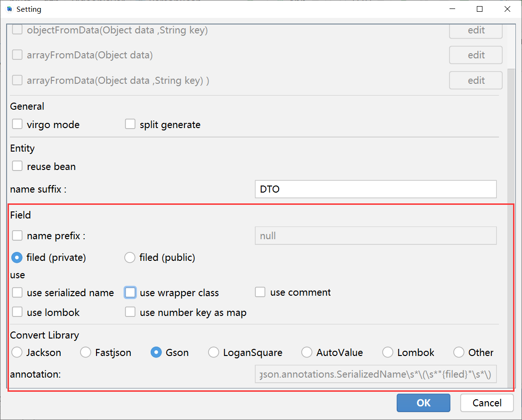Click edit for arrayFromData(Object data)

point(476,55)
